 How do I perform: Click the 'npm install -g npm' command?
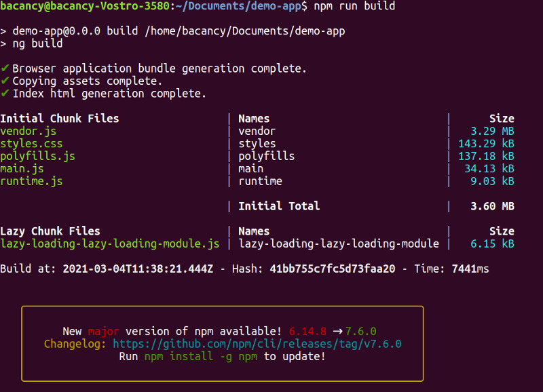(201, 356)
